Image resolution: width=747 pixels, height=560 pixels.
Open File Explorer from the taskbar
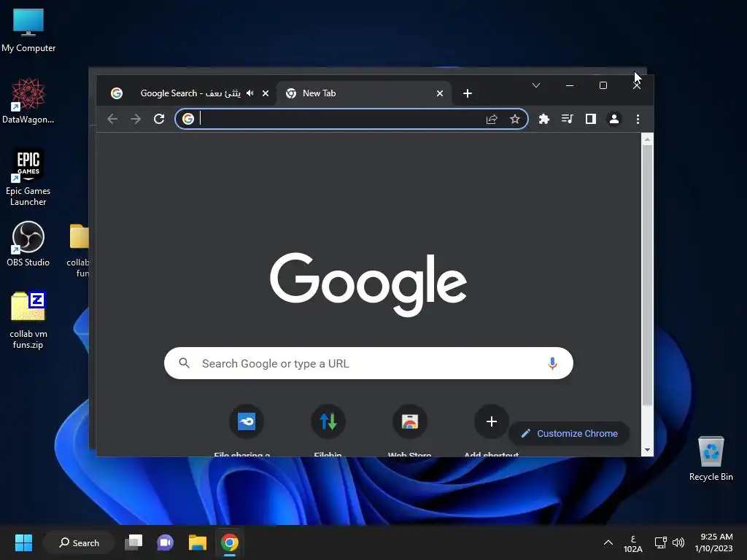pyautogui.click(x=197, y=542)
